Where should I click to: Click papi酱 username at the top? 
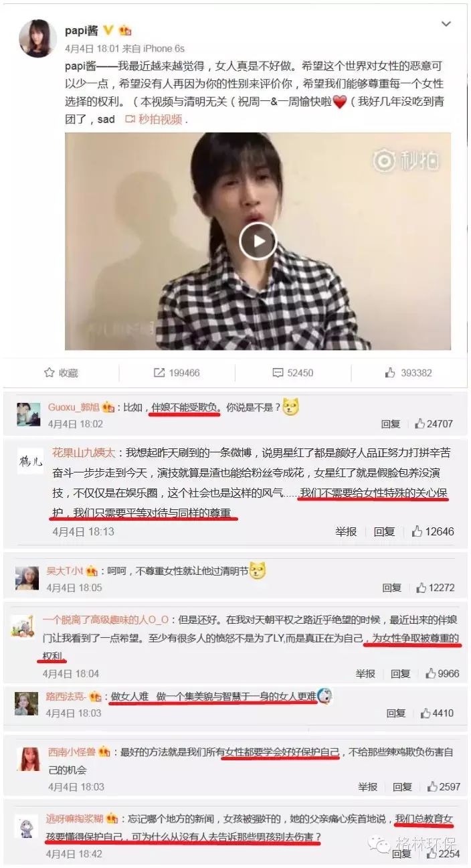tap(80, 30)
